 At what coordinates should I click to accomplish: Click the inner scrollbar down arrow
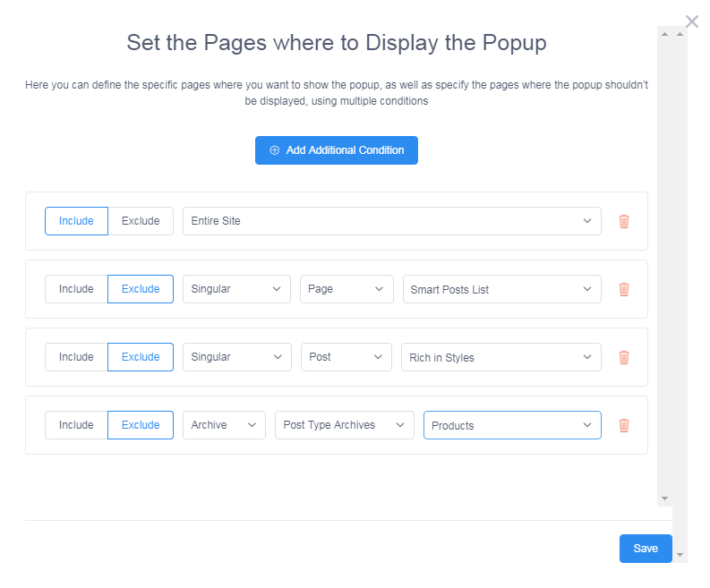664,499
